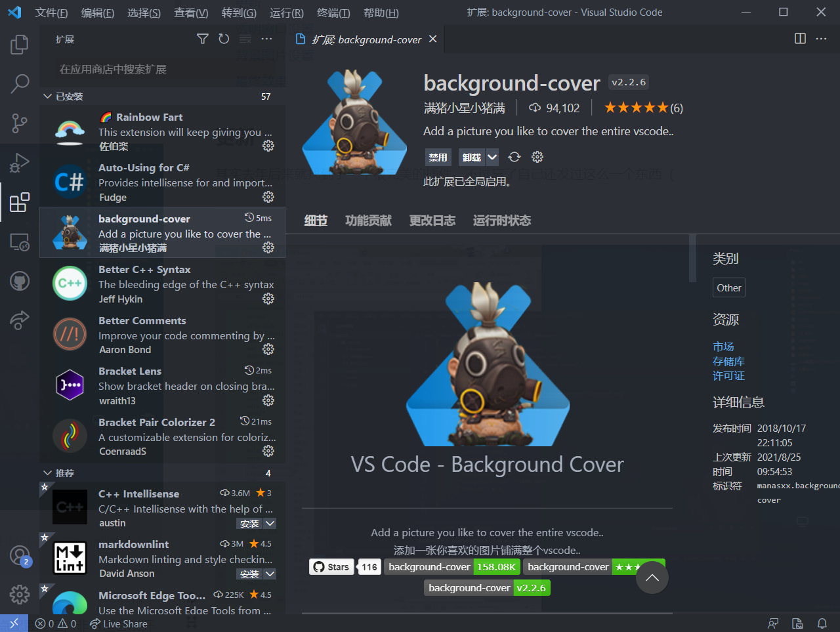Open the Accounts icon in the activity bar
This screenshot has width=840, height=632.
[x=19, y=555]
